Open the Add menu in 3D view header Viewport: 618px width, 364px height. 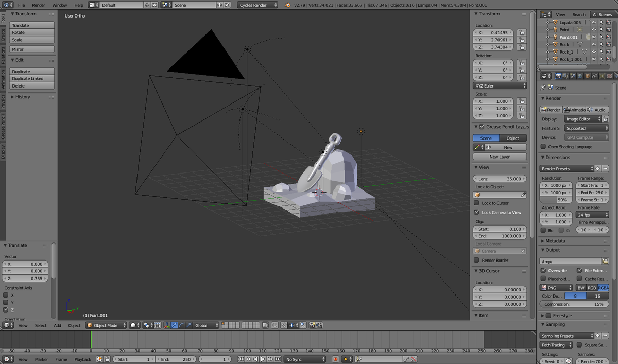pos(57,325)
